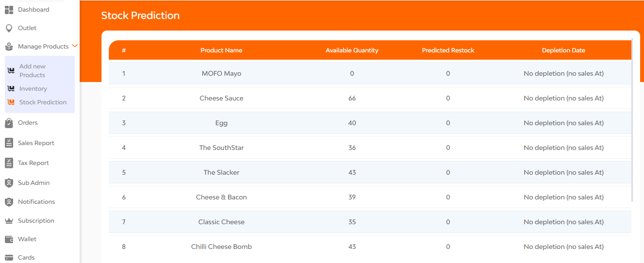644x263 pixels.
Task: Click the Sub Admin shield icon
Action: (9, 183)
